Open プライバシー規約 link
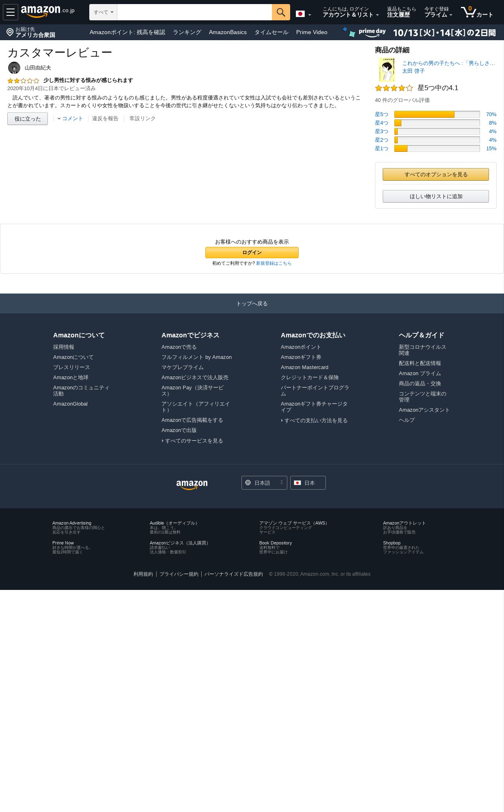Viewport: 504px width, 812px height. [x=179, y=574]
